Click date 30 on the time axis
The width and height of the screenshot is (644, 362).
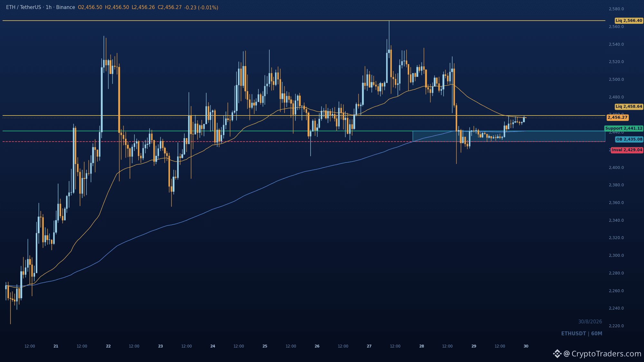pos(526,346)
